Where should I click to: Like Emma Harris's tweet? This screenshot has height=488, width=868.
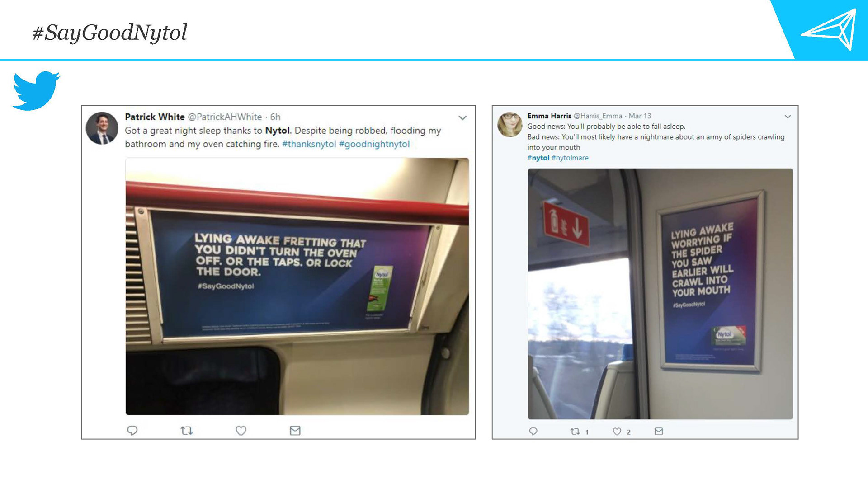click(617, 432)
